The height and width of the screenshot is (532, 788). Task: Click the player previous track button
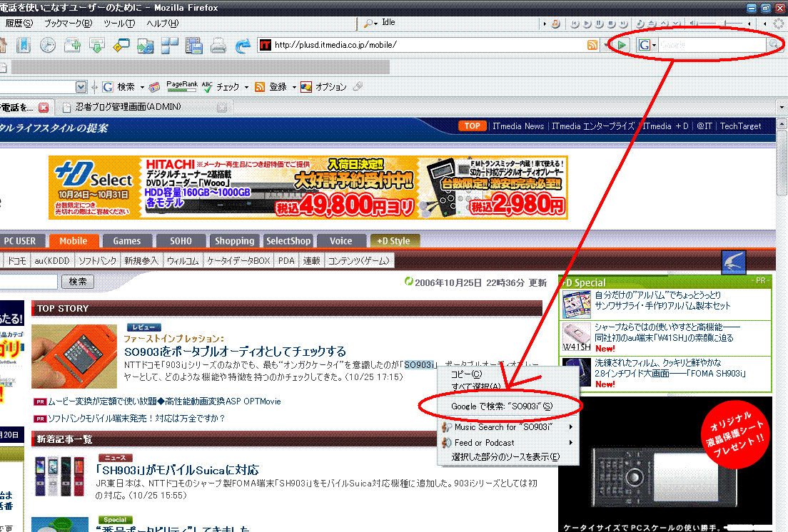point(575,24)
